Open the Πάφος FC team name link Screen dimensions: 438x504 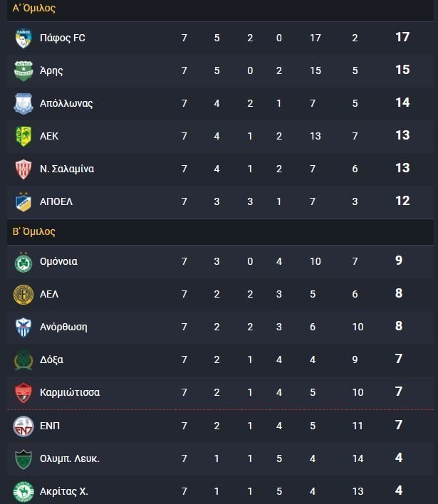tap(63, 38)
